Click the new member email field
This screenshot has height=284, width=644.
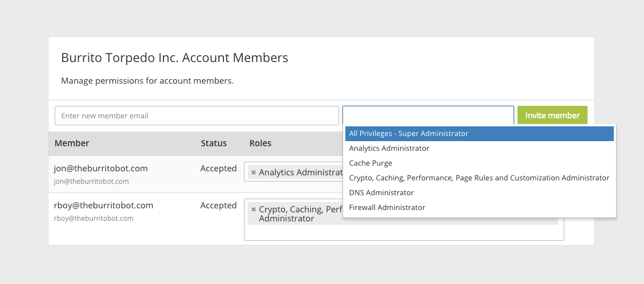pos(197,116)
